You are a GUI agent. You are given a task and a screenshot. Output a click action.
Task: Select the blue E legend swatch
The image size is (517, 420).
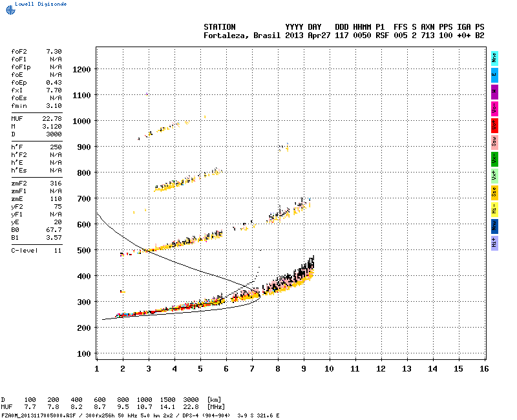pyautogui.click(x=494, y=75)
